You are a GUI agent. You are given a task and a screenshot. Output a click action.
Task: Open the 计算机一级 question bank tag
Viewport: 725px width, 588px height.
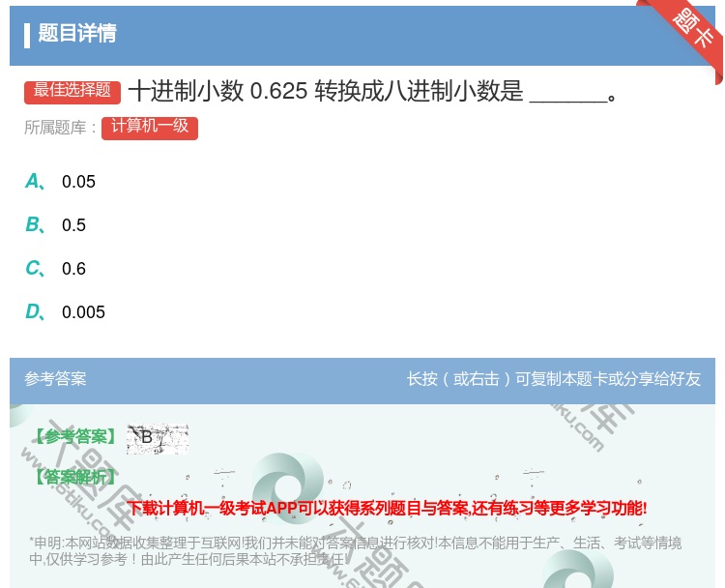[x=150, y=128]
